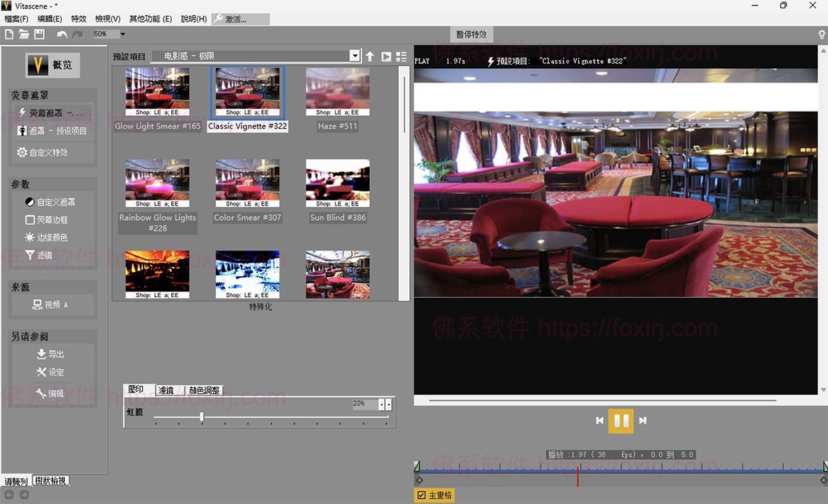Open the 50% zoom level dropdown
This screenshot has width=828, height=504.
(122, 34)
